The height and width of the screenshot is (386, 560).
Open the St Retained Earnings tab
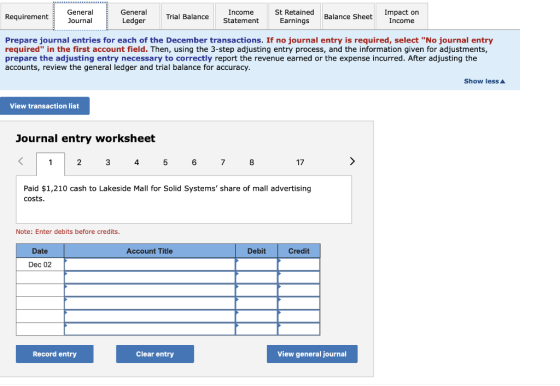[x=294, y=16]
